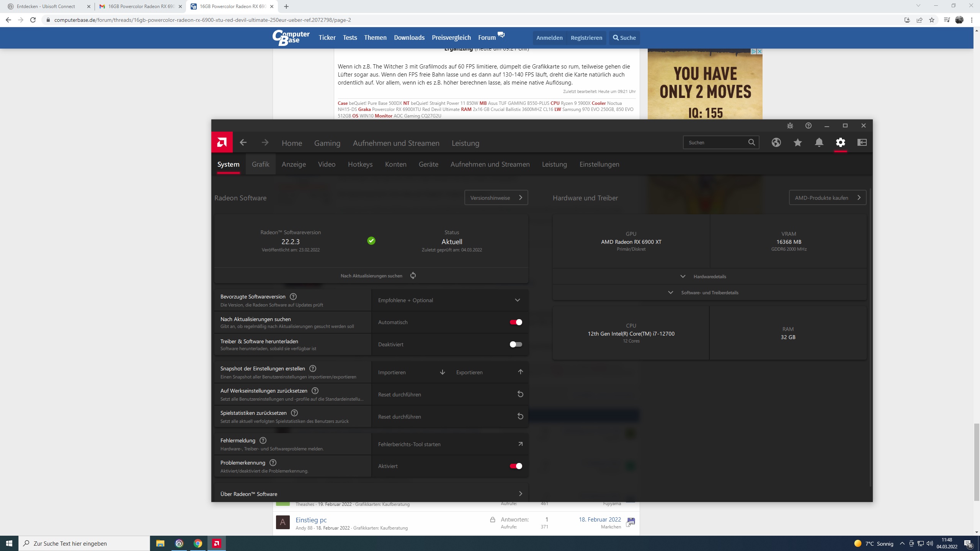Open the Hotkeys tab
Viewport: 980px width, 551px height.
pos(360,164)
